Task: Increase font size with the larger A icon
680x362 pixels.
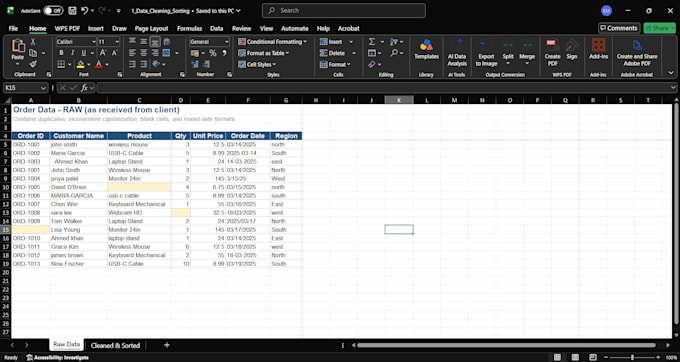Action: tap(103, 53)
